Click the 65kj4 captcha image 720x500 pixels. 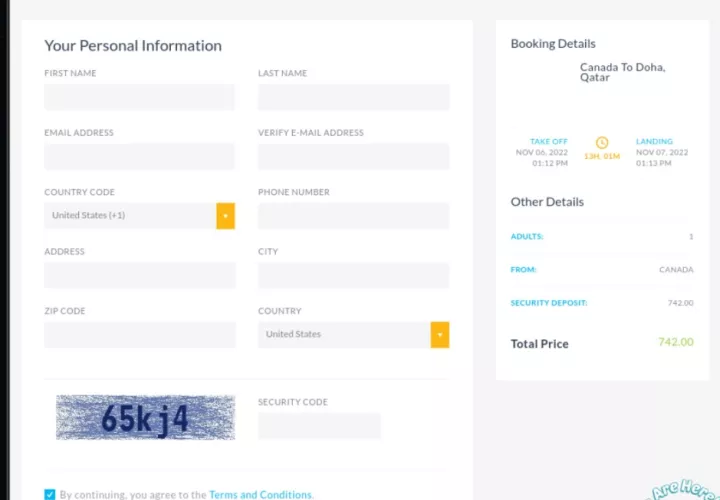coord(146,417)
